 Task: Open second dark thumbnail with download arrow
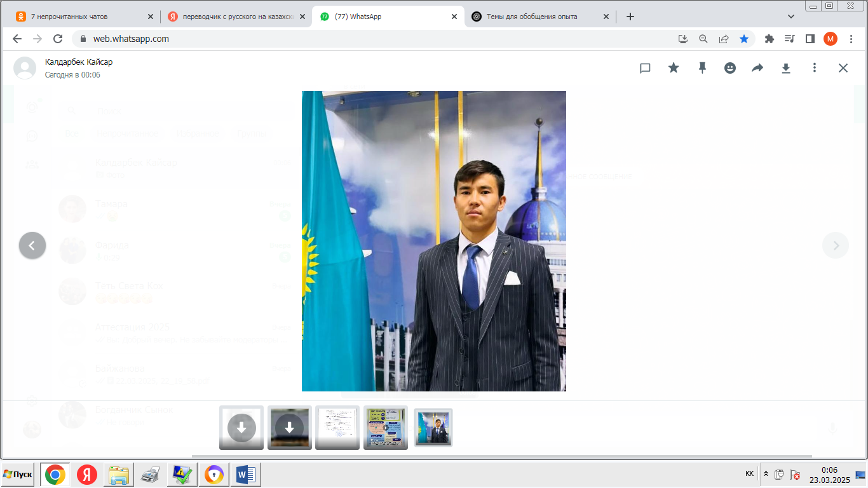tap(290, 428)
